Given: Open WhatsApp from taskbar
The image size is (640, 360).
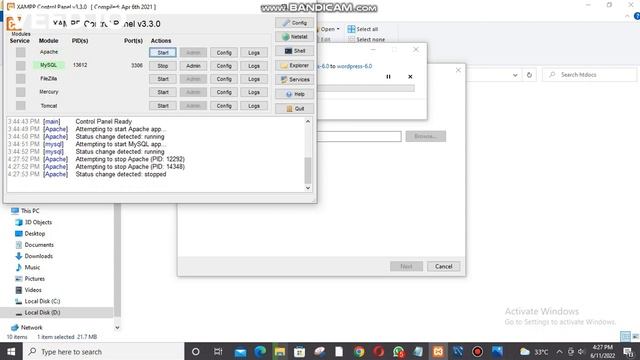Looking at the screenshot, I should point(398,351).
